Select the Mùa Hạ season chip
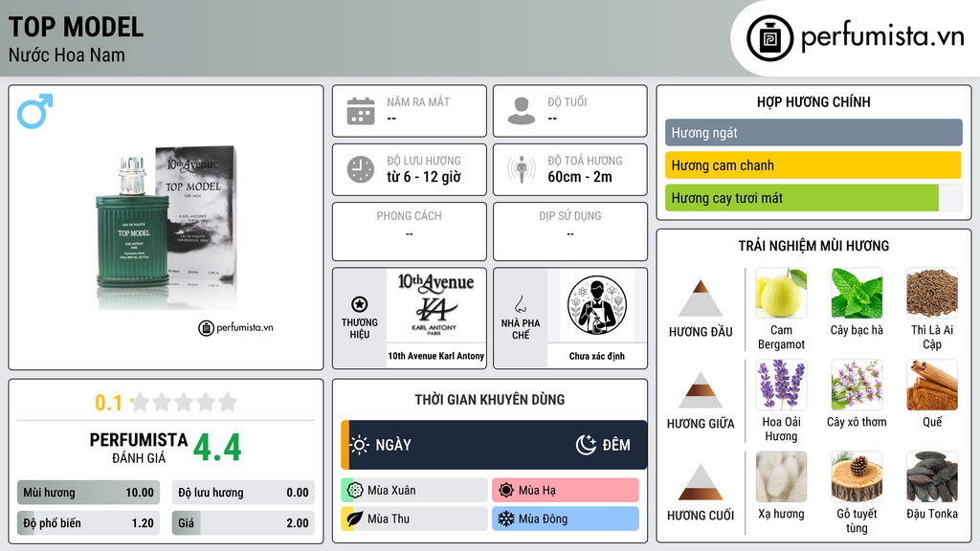Viewport: 980px width, 551px height. (566, 491)
